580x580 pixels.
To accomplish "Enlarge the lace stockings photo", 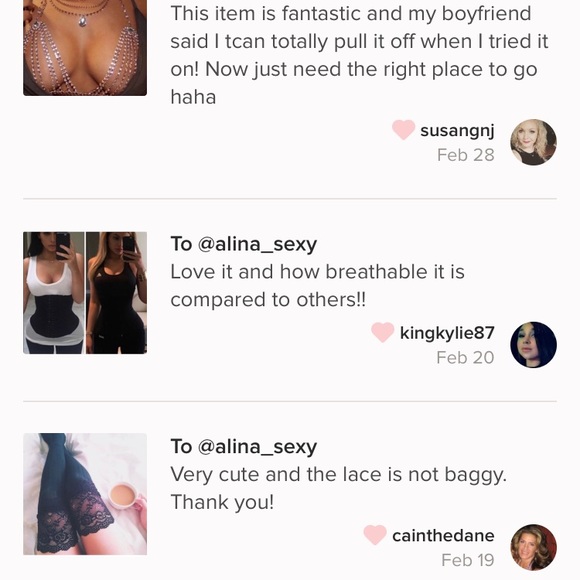I will coord(85,494).
